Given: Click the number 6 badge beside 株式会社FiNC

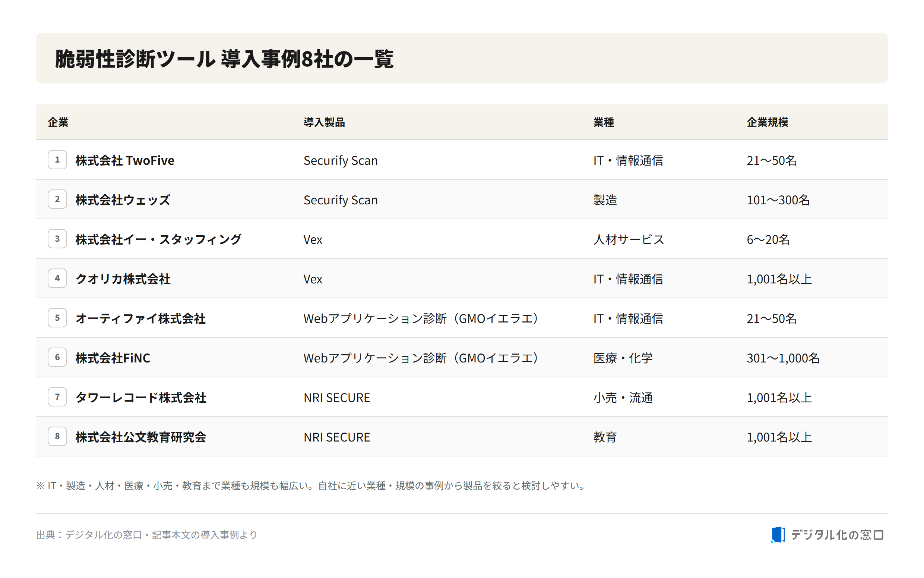Looking at the screenshot, I should tap(57, 357).
